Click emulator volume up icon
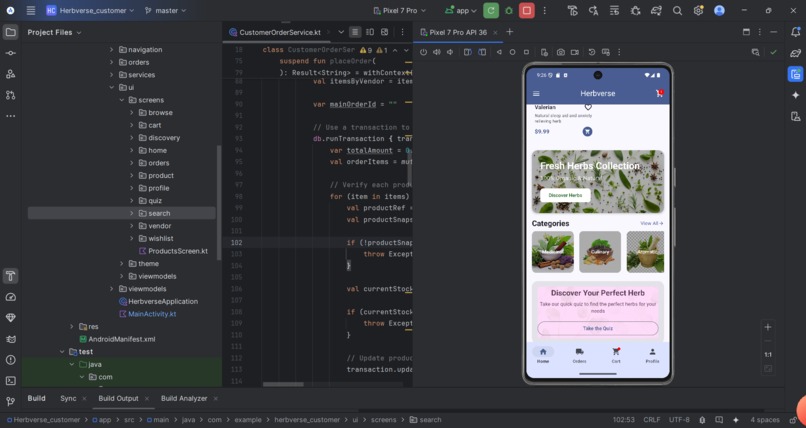 (436, 52)
